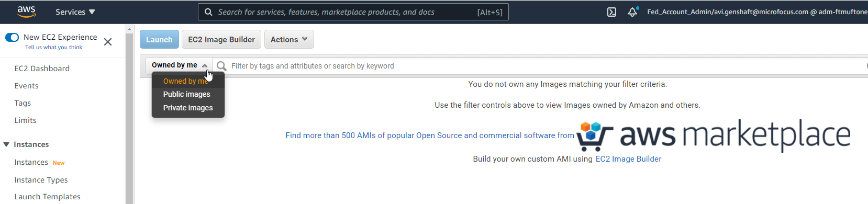Image resolution: width=868 pixels, height=204 pixels.
Task: Open Events in the sidebar
Action: [26, 86]
